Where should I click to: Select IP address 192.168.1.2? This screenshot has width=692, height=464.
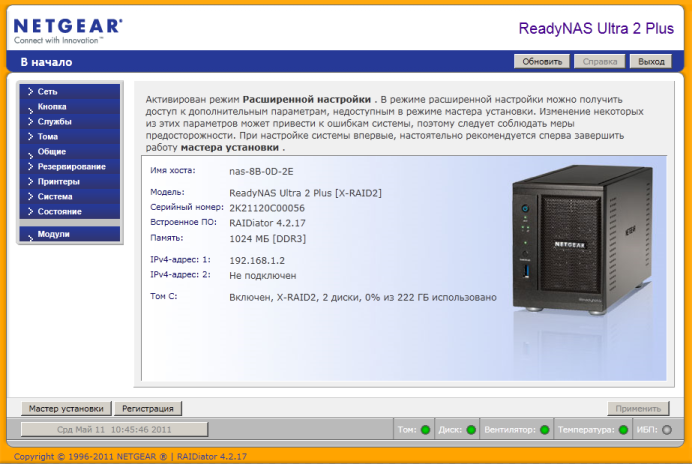[x=257, y=260]
